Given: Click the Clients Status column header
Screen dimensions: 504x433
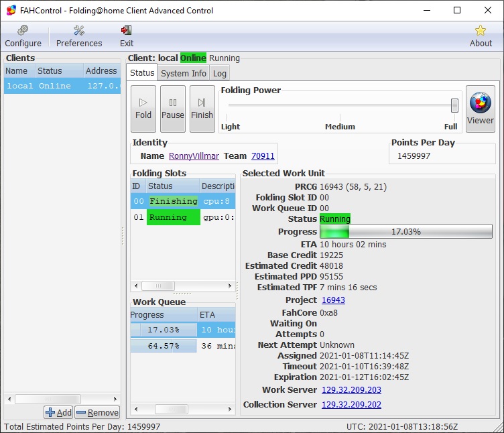Looking at the screenshot, I should [59, 71].
